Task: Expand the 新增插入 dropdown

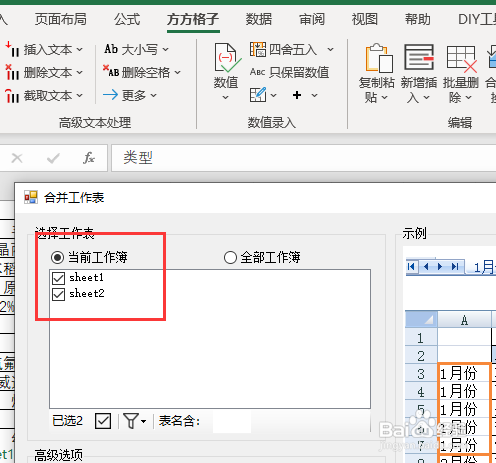Action: 426,98
